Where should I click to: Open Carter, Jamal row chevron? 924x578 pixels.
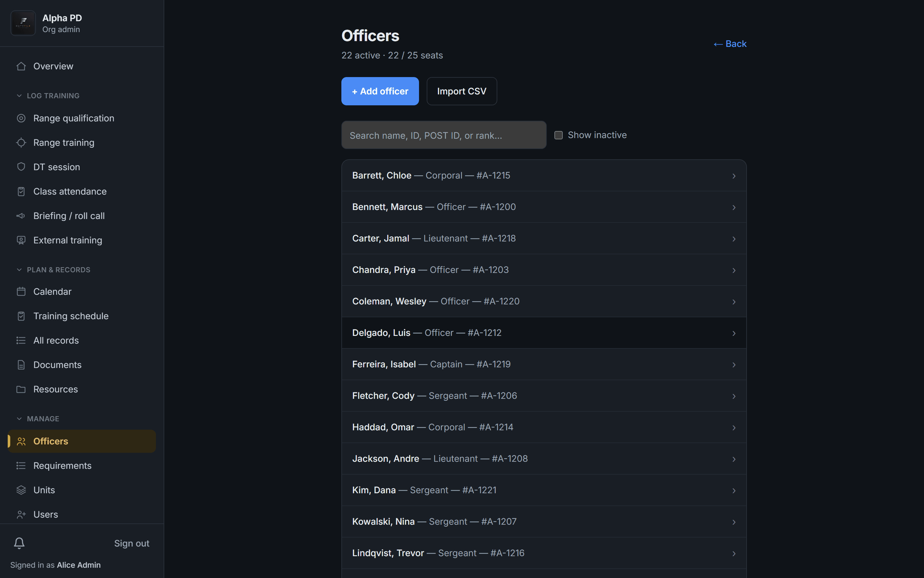click(734, 239)
